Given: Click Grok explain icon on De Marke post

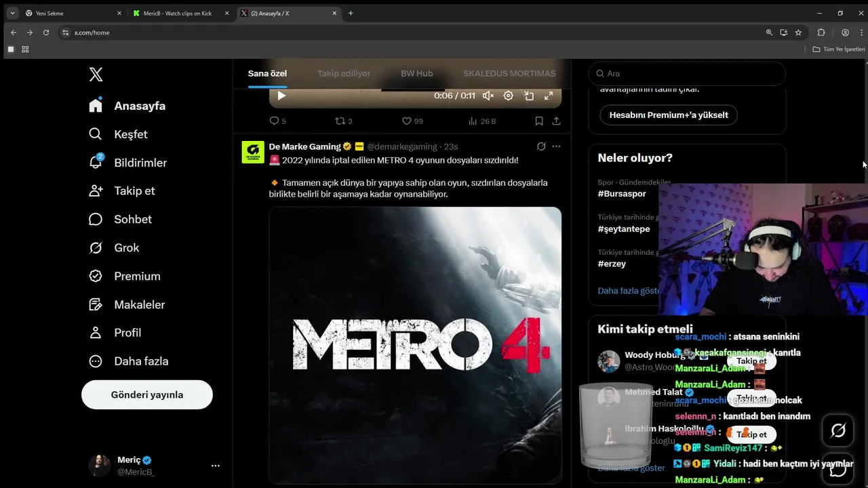Looking at the screenshot, I should [x=541, y=146].
